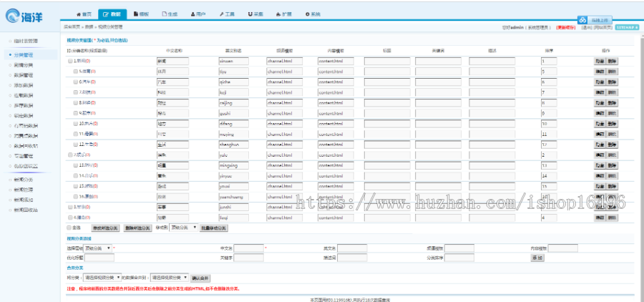
Task: Switch to the 模板 tab
Action: tap(141, 14)
